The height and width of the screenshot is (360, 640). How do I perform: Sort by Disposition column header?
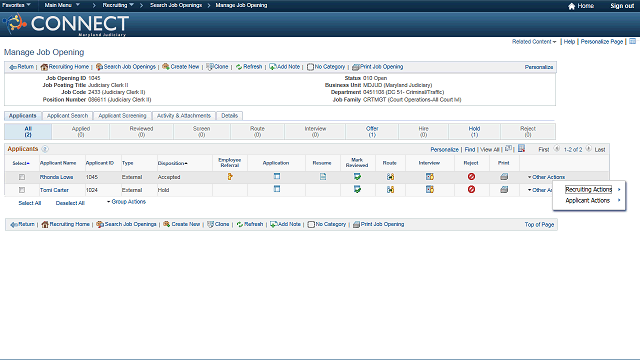pyautogui.click(x=173, y=163)
